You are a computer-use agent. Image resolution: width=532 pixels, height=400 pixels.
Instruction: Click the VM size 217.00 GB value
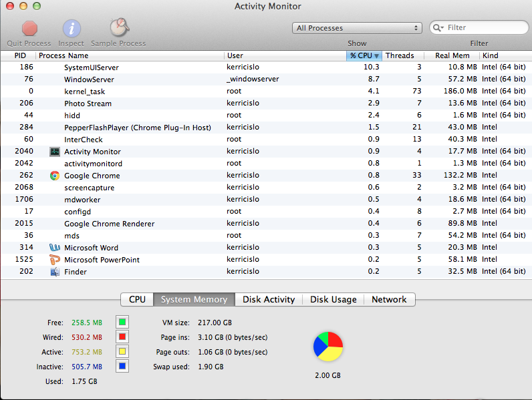coord(215,323)
